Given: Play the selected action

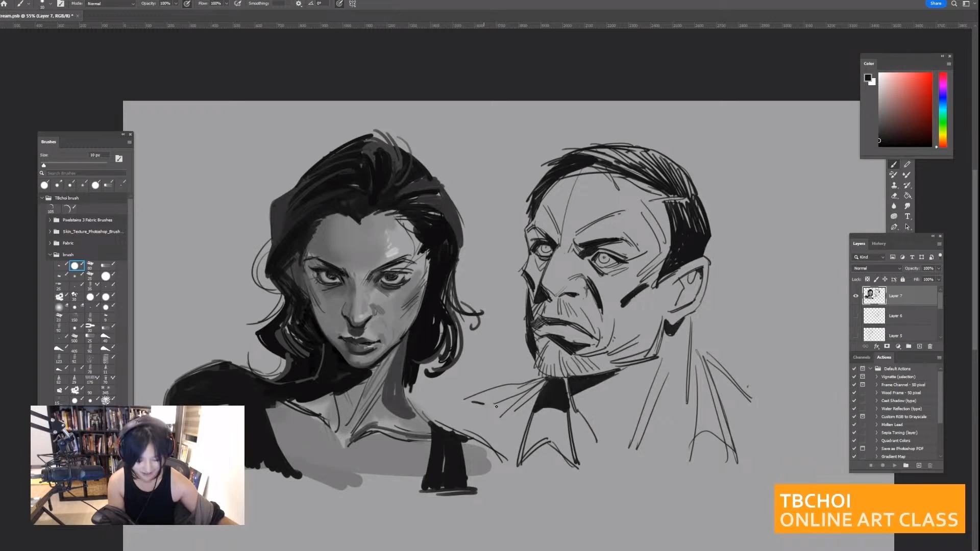Looking at the screenshot, I should point(895,465).
